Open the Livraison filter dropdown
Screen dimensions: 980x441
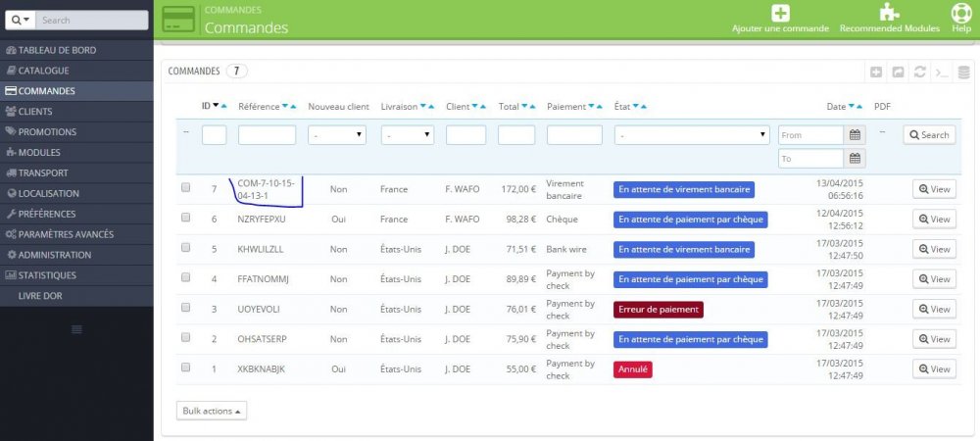[x=408, y=135]
